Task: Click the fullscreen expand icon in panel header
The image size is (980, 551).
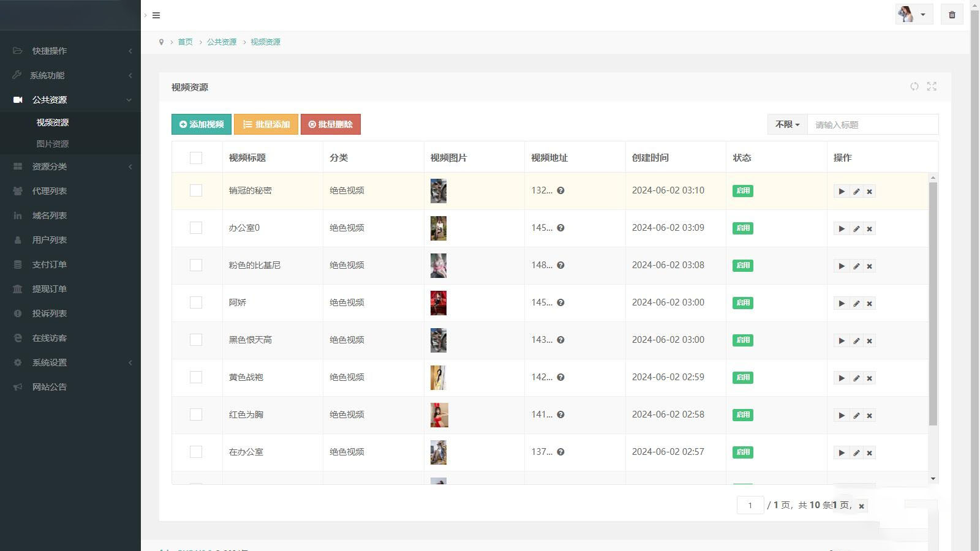Action: (x=932, y=86)
